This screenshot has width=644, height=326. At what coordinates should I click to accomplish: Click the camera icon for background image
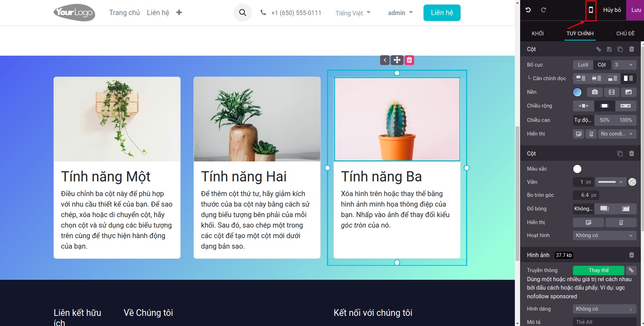tap(595, 92)
